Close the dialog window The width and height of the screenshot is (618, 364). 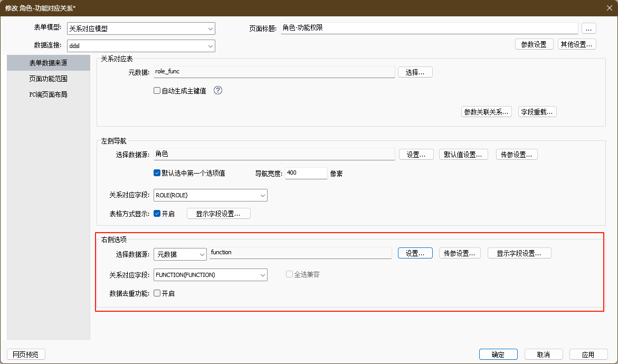(x=610, y=7)
